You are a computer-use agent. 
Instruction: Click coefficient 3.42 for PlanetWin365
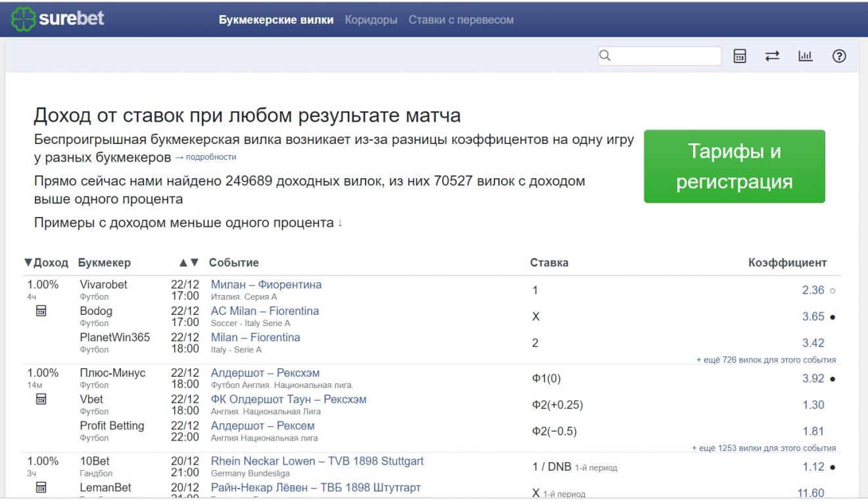coord(813,343)
